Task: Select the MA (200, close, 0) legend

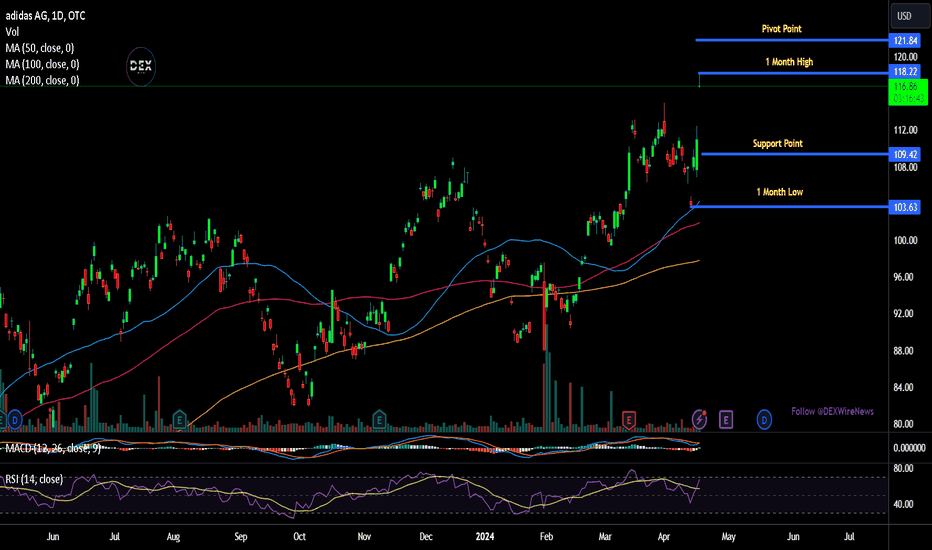Action: pyautogui.click(x=42, y=80)
